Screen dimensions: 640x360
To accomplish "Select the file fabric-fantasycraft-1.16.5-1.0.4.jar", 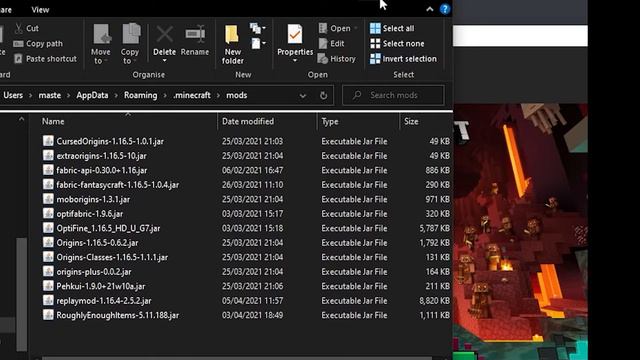I will tap(118, 184).
